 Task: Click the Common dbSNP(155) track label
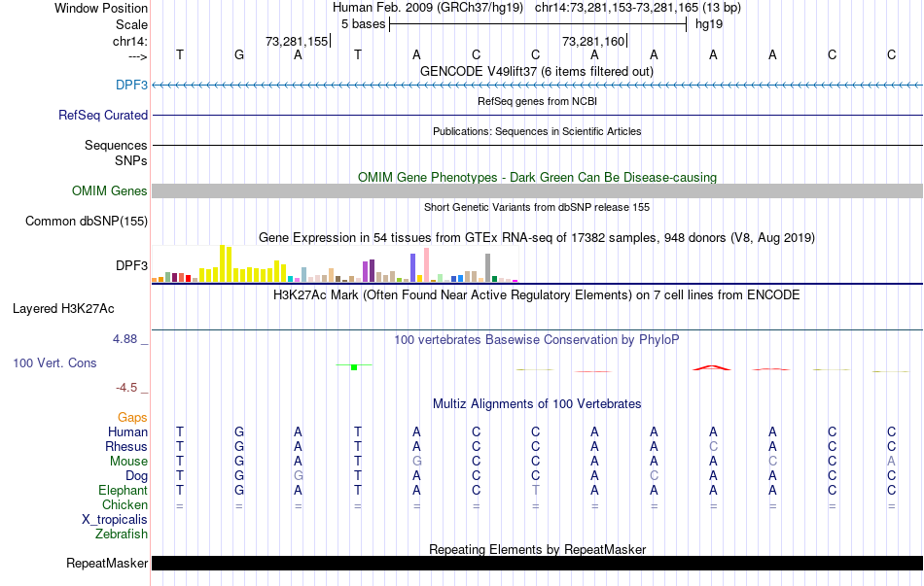[87, 222]
